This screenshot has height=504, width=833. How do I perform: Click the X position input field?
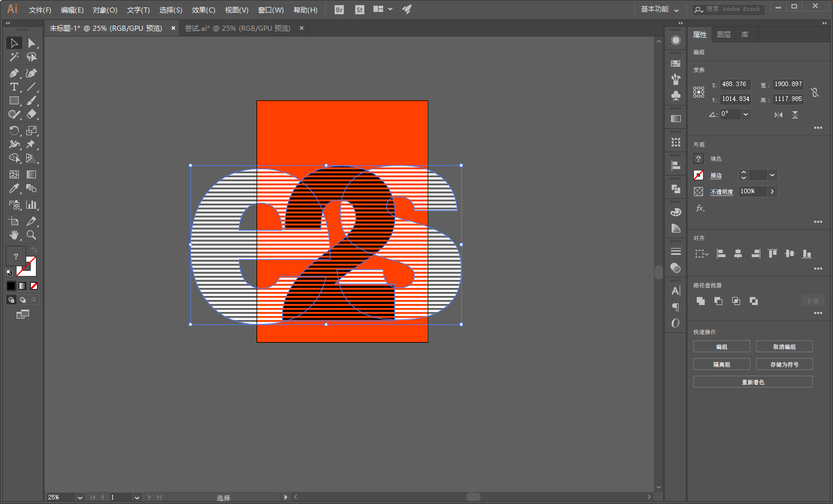pyautogui.click(x=735, y=84)
